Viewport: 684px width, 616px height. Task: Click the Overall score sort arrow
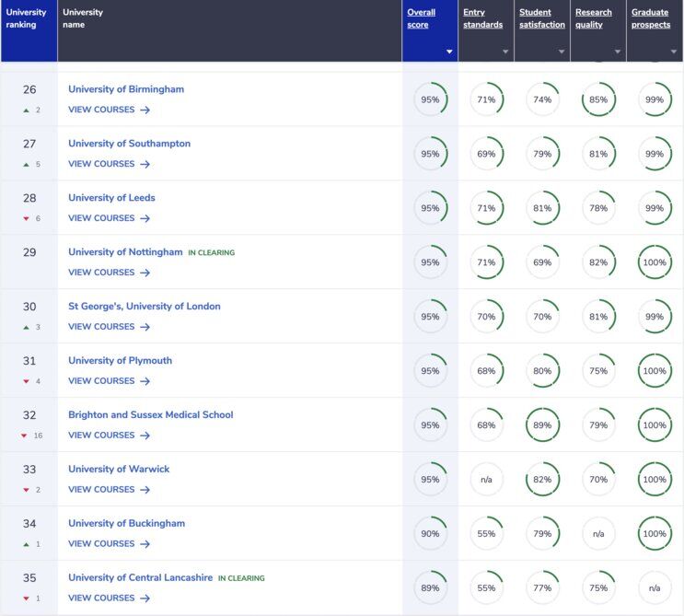click(449, 52)
